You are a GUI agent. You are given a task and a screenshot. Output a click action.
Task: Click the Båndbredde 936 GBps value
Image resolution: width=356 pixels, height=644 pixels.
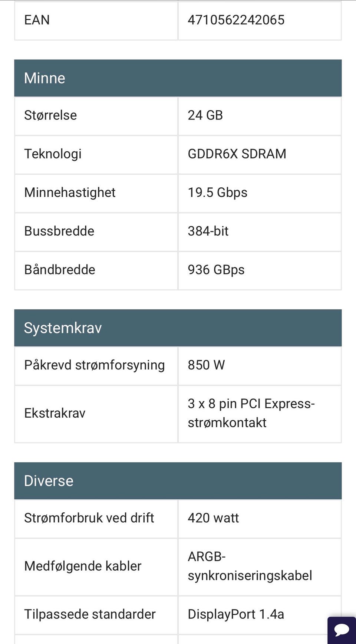216,270
